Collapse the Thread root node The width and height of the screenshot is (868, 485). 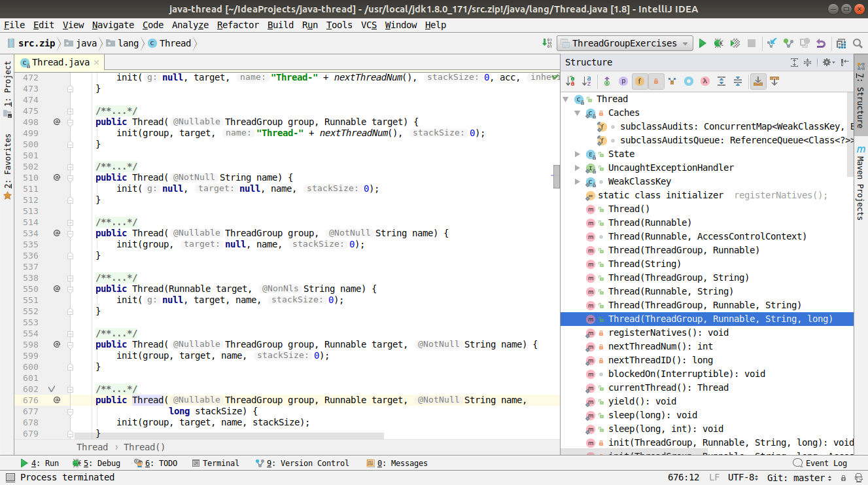(x=566, y=99)
